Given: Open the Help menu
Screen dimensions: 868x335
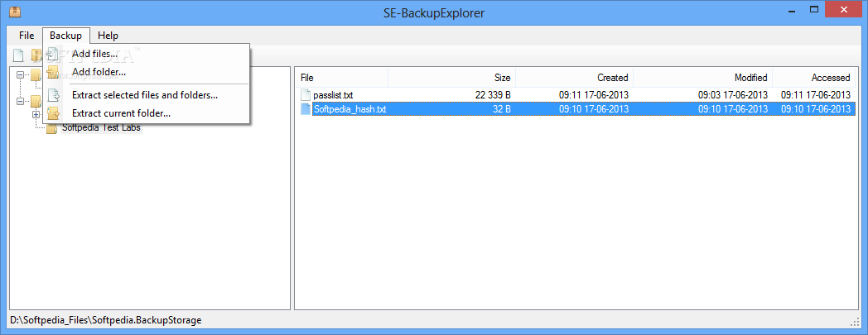Looking at the screenshot, I should [108, 36].
